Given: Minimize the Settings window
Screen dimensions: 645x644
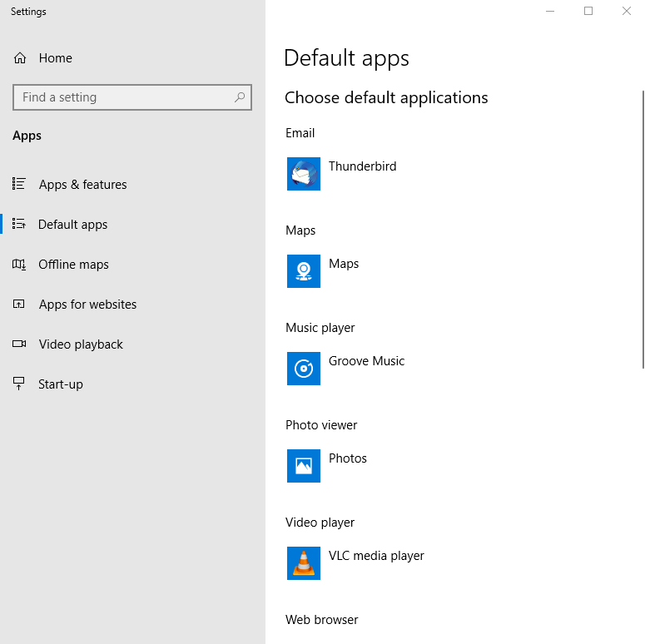Looking at the screenshot, I should [x=550, y=11].
